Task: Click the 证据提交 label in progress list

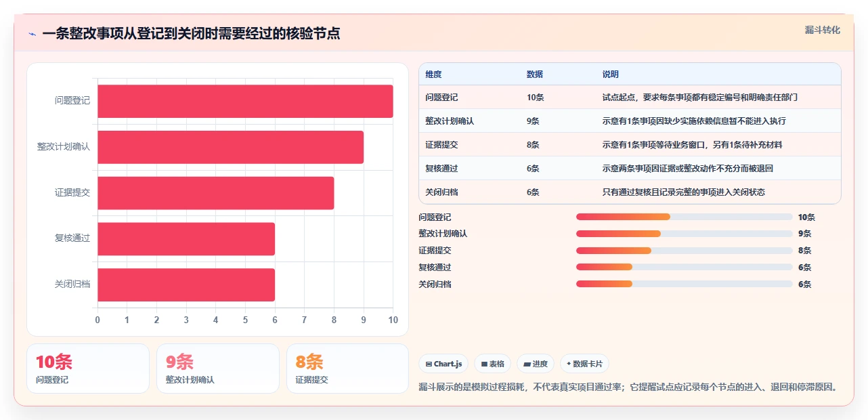Action: 435,251
